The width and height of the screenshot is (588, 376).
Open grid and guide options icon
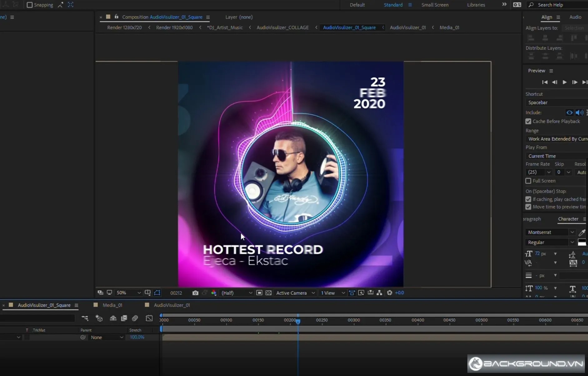coord(147,293)
